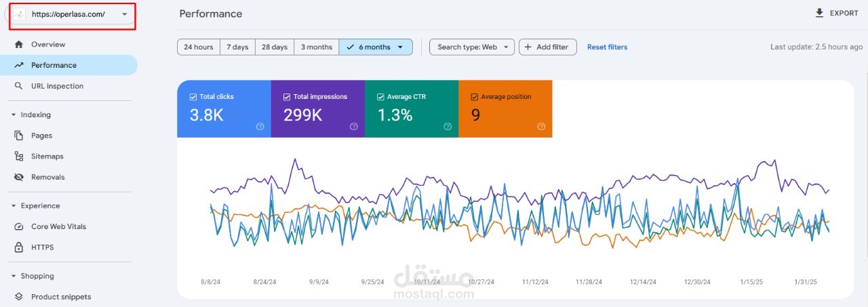
Task: Open help icon on Total clicks card
Action: tap(260, 127)
